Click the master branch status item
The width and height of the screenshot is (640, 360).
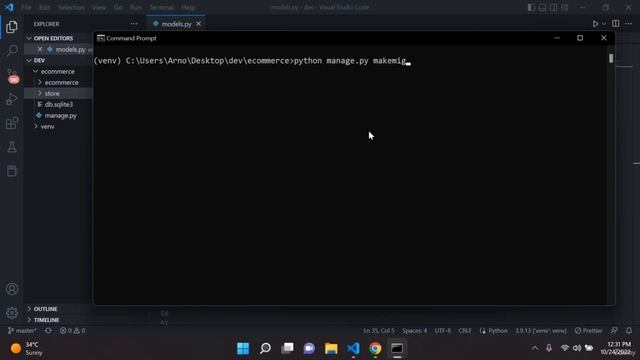22,331
